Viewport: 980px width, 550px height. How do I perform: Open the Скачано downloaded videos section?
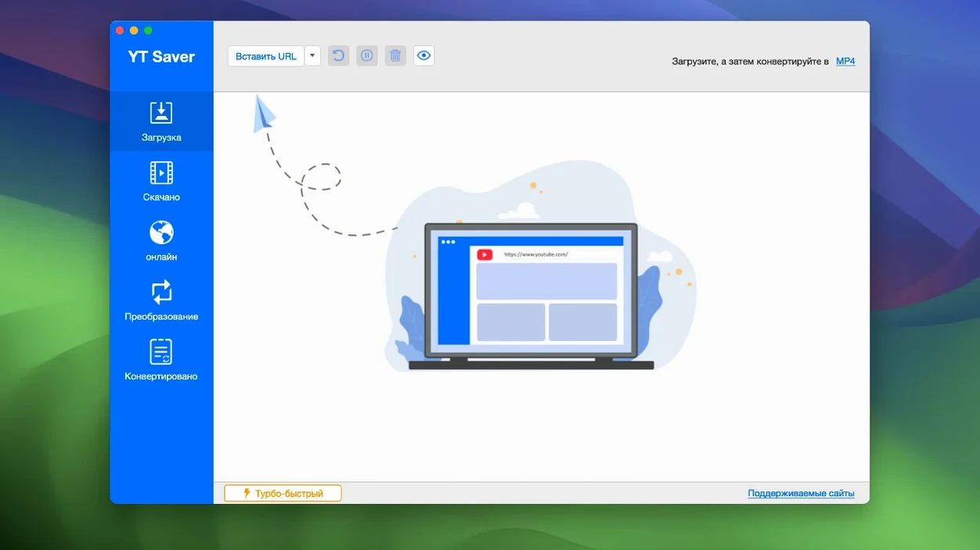pos(161,181)
